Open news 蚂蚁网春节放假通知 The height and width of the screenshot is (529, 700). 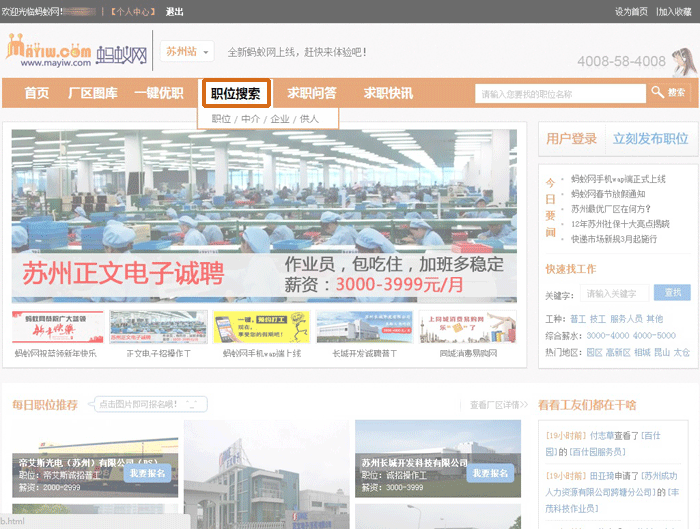click(608, 194)
